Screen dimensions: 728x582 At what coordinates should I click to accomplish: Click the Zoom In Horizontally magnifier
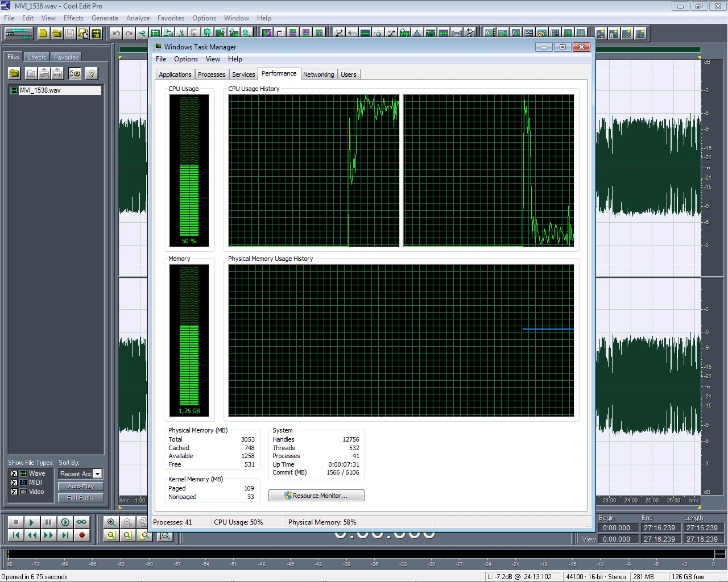click(x=111, y=522)
